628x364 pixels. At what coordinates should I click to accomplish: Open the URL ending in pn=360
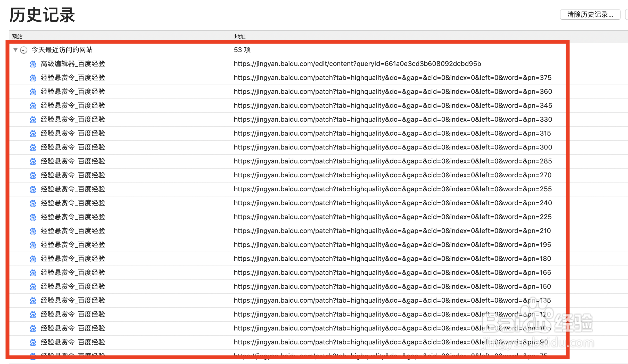tap(393, 92)
